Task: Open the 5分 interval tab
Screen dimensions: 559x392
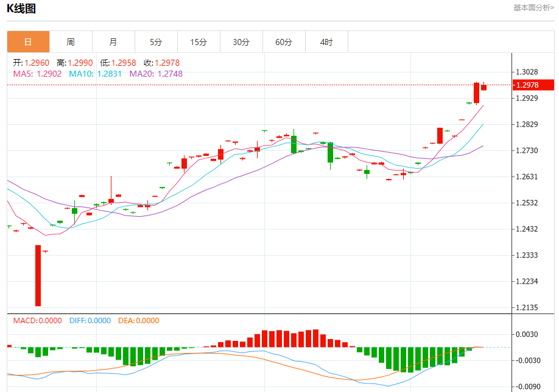Action: pyautogui.click(x=156, y=41)
